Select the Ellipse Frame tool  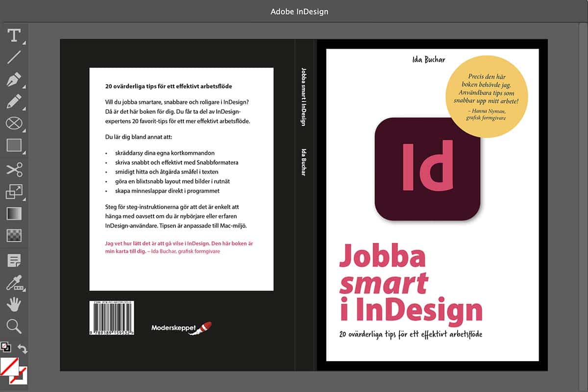click(x=14, y=123)
